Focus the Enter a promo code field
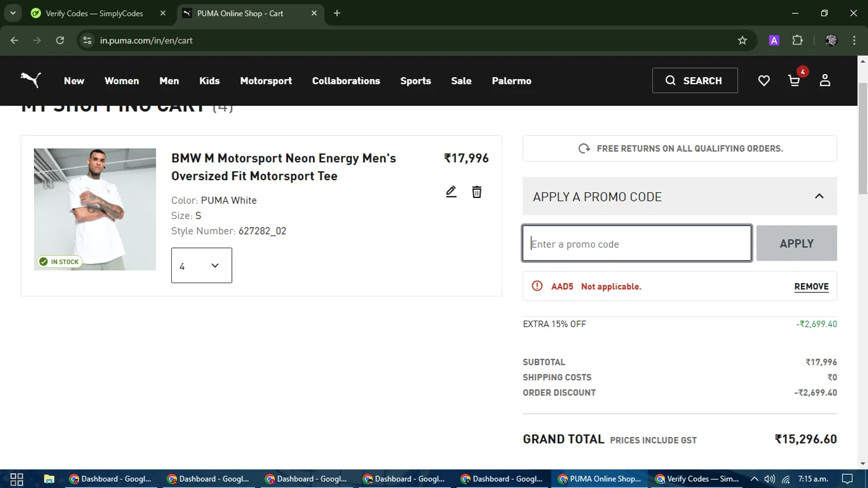 (637, 244)
